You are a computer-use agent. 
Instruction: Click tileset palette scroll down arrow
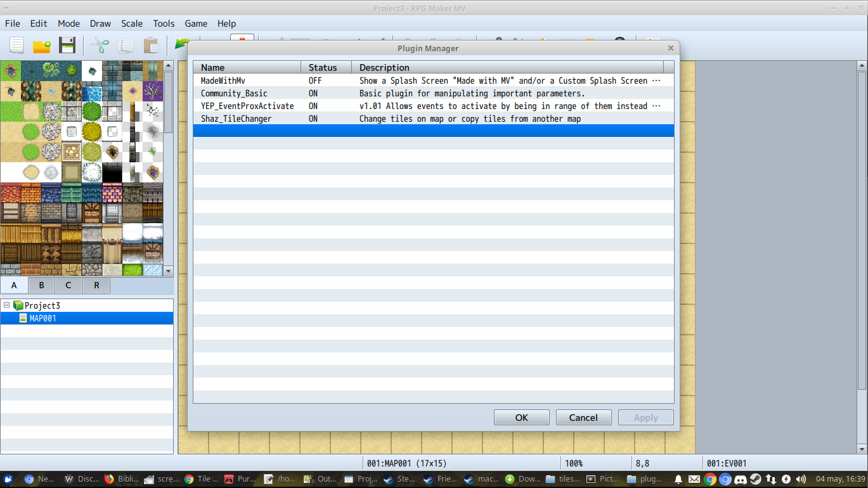(168, 271)
